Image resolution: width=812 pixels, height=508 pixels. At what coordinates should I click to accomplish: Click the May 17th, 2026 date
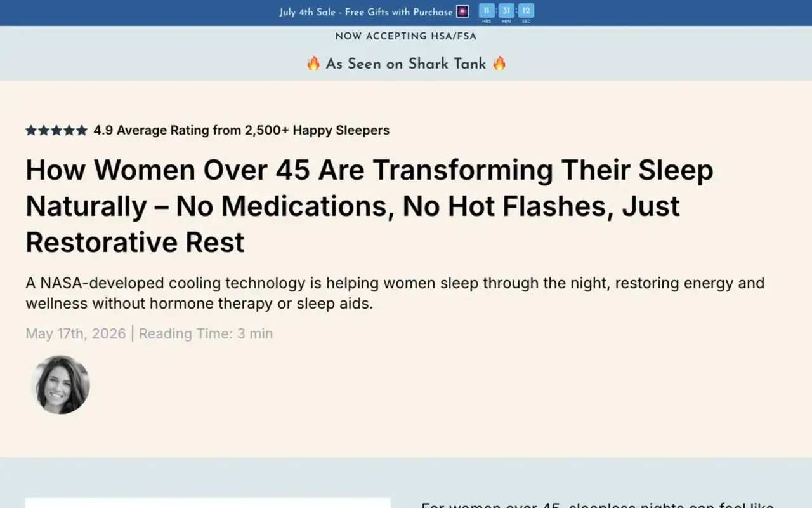75,333
